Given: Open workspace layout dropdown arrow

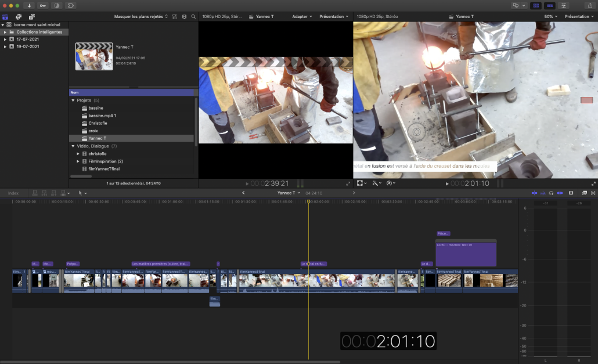Looking at the screenshot, I should point(524,6).
